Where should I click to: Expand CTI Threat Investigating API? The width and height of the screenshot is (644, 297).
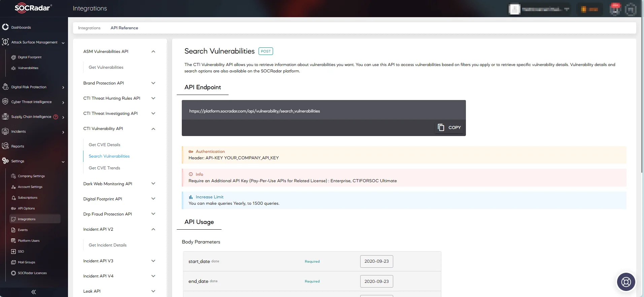(x=153, y=113)
